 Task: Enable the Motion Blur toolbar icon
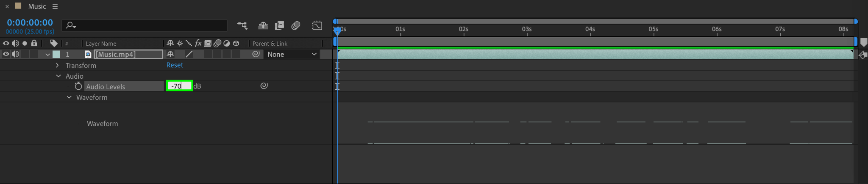pyautogui.click(x=296, y=26)
